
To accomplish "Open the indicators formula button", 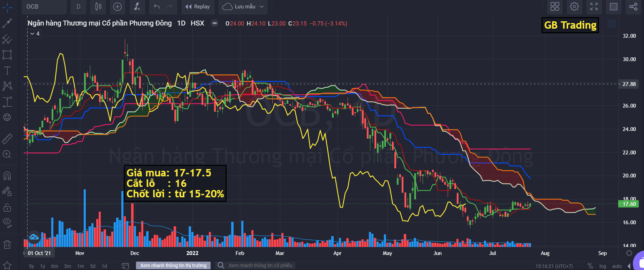I will coord(137,7).
